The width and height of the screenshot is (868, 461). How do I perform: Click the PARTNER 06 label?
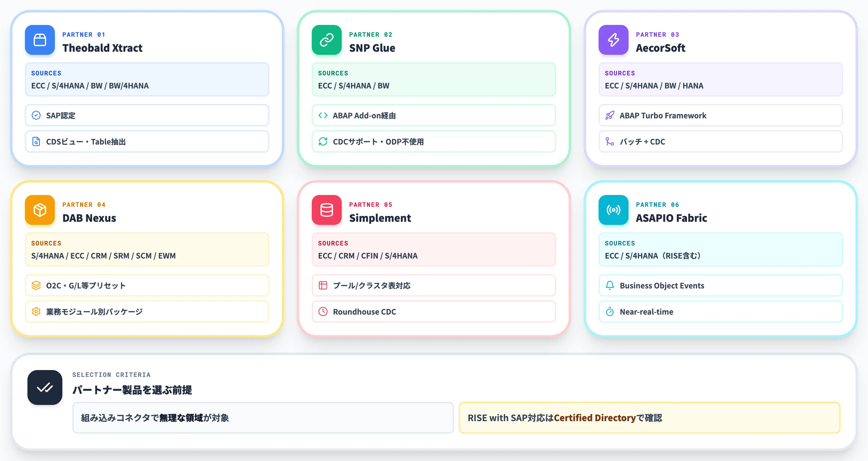tap(657, 204)
